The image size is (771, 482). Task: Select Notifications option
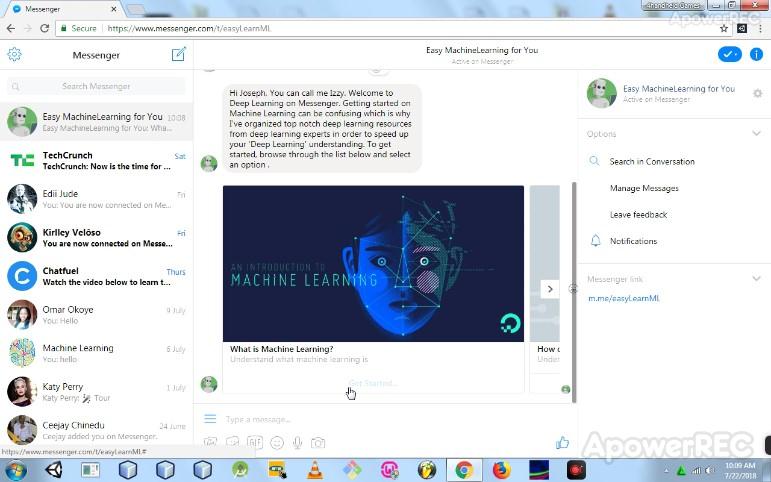click(633, 241)
